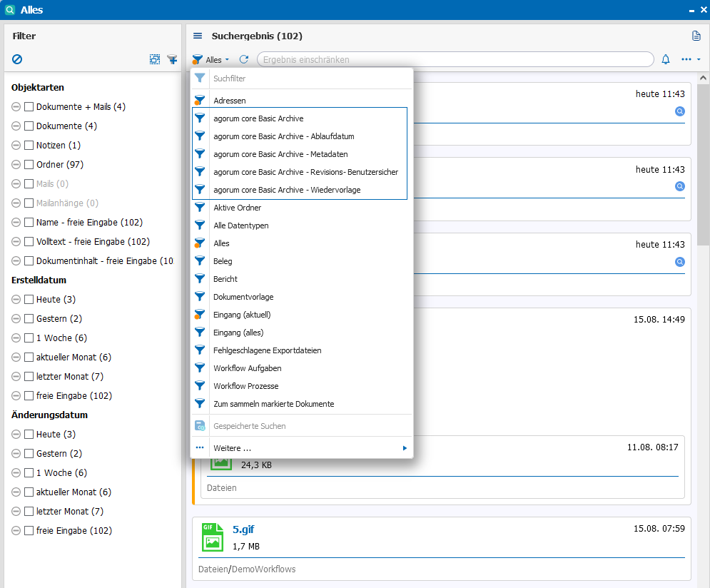Image resolution: width=710 pixels, height=588 pixels.
Task: Click the funnel icon beside Alle Datentypen
Action: tap(200, 225)
